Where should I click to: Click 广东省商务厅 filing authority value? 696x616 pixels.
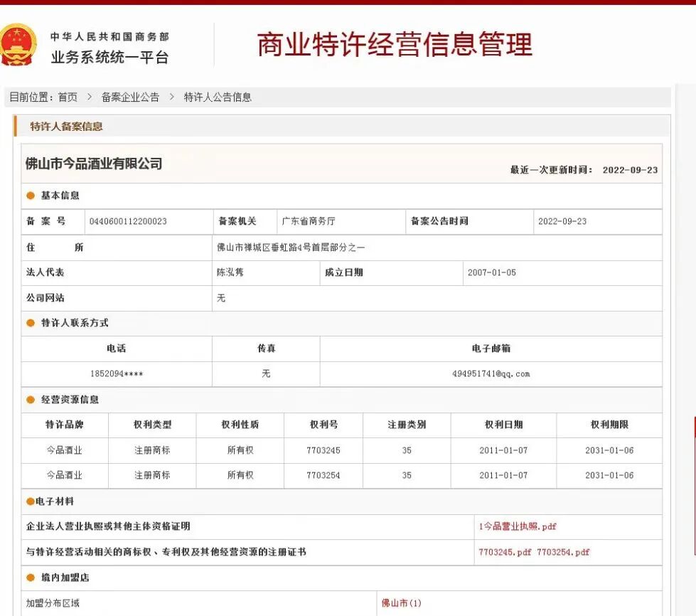[x=309, y=221]
